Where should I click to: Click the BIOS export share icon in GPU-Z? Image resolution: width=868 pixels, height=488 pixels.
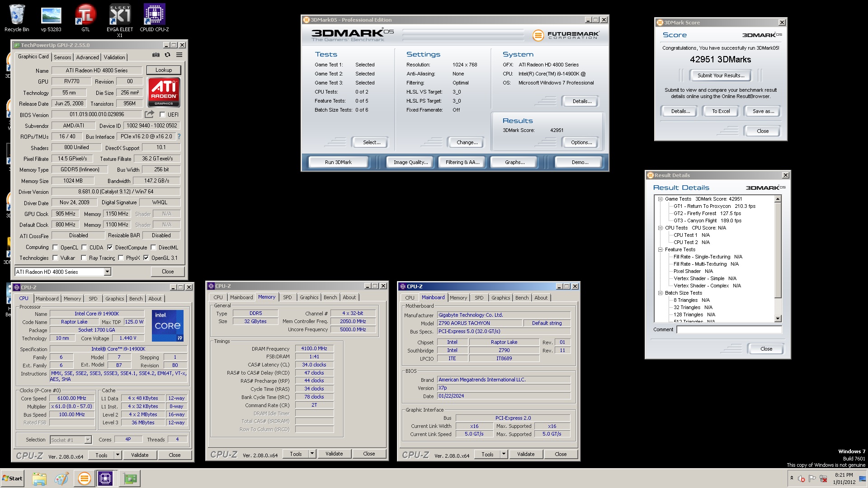[149, 114]
